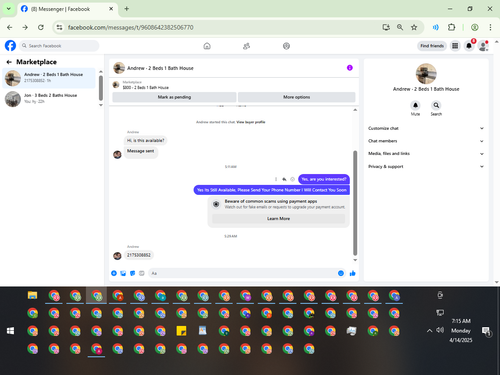Image resolution: width=500 pixels, height=375 pixels.
Task: Open emoji picker inside message field
Action: [341, 273]
